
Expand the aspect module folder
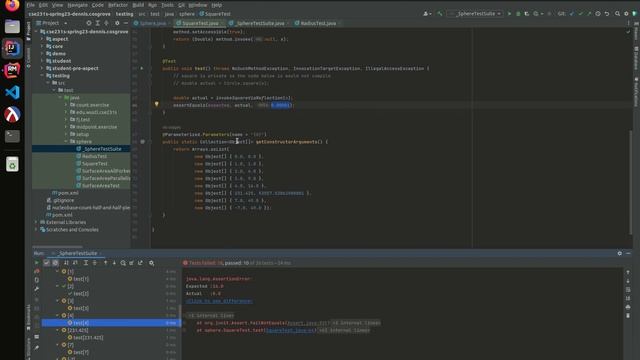(42, 39)
